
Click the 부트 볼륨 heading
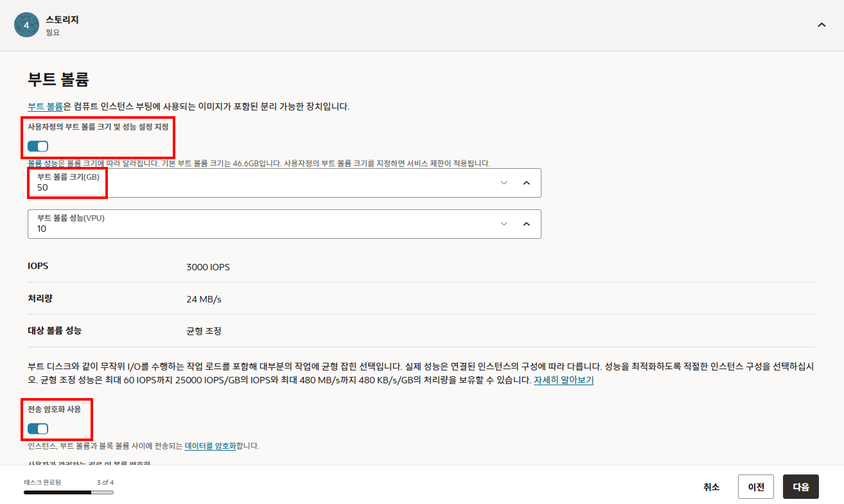tap(58, 80)
